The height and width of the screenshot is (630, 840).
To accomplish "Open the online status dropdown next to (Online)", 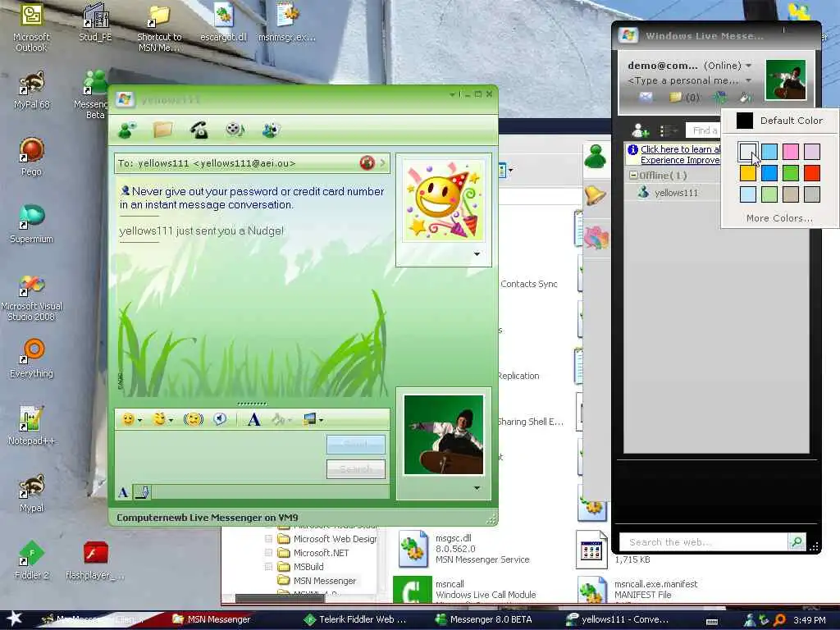I will (x=748, y=66).
